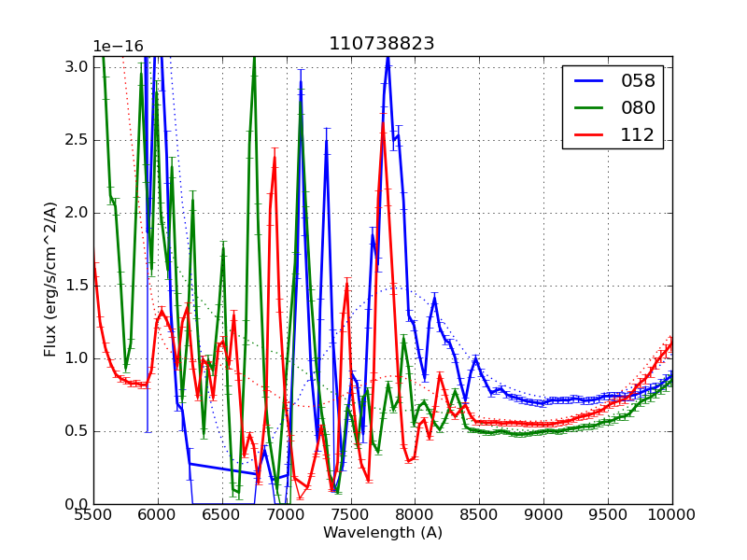Select the 3.0 y-axis tick label

point(78,67)
